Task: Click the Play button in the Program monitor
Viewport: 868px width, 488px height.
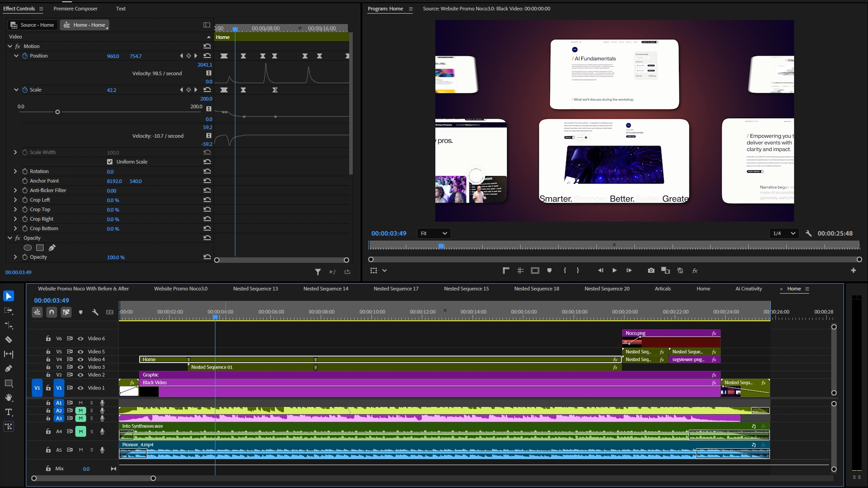Action: click(x=614, y=271)
